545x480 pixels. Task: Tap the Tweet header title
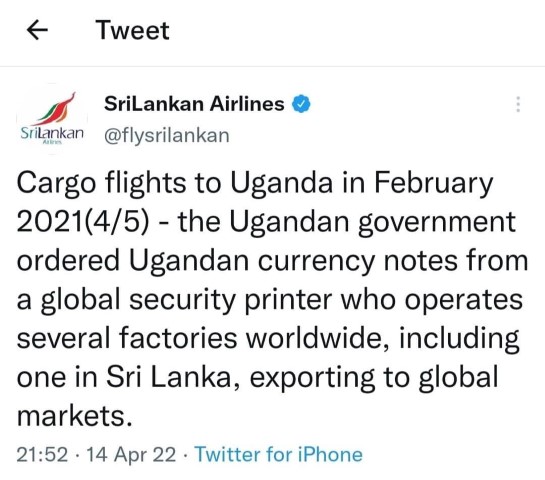[x=133, y=30]
